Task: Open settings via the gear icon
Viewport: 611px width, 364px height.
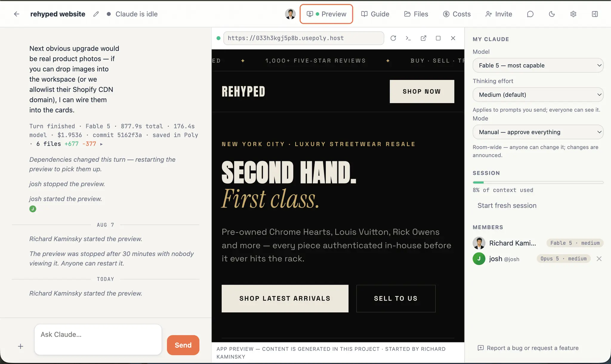Action: 573,14
